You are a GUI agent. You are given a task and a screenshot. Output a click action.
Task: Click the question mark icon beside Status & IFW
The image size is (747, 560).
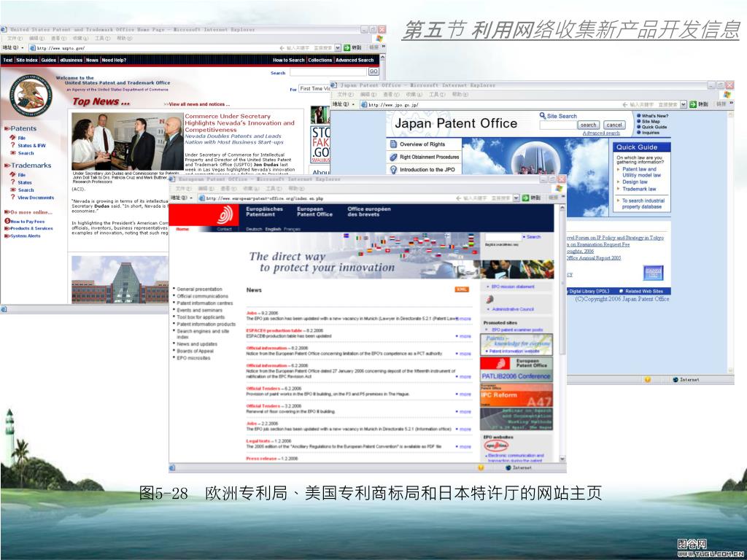click(x=13, y=145)
